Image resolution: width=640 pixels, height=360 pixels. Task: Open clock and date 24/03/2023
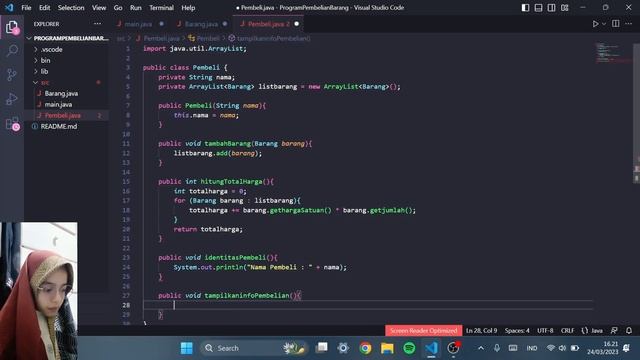point(603,348)
